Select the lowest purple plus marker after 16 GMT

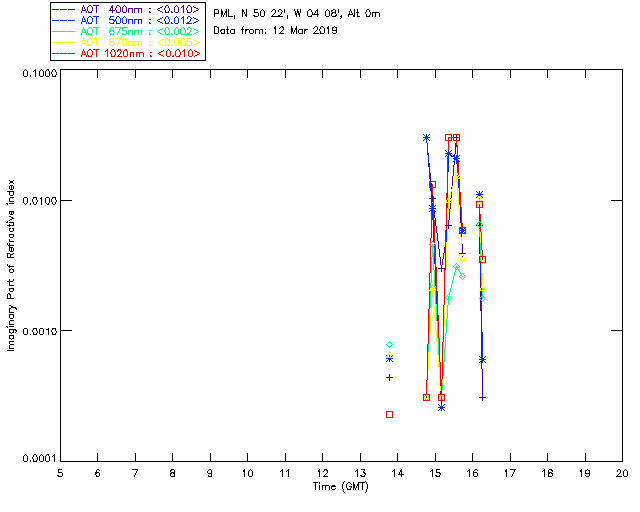pyautogui.click(x=482, y=398)
